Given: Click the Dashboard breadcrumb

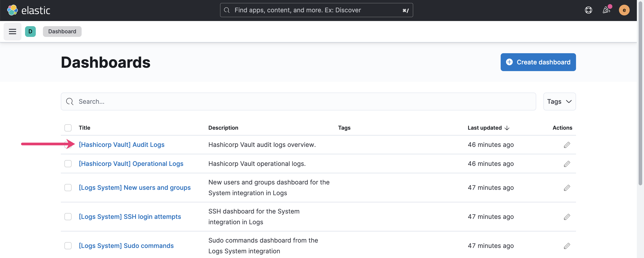Looking at the screenshot, I should coord(62,31).
